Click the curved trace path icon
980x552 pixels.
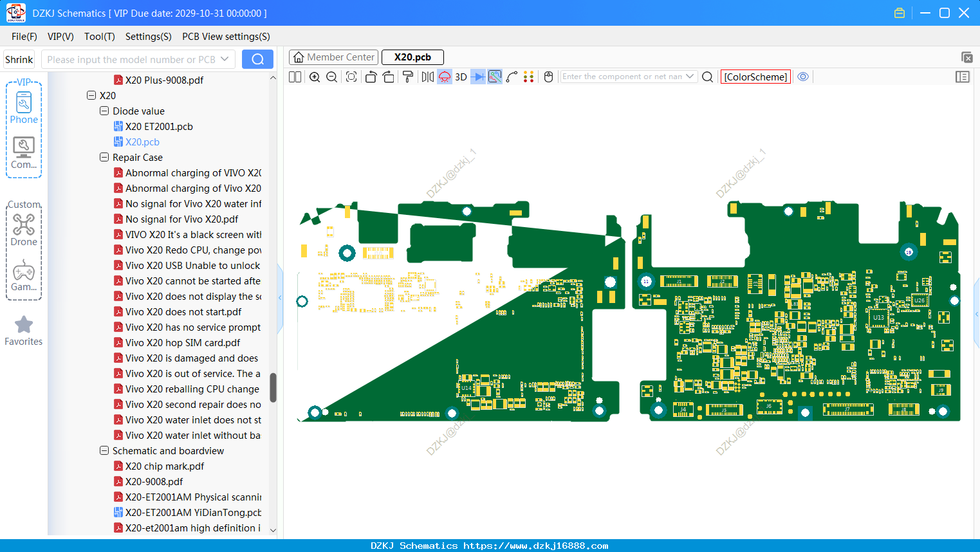click(512, 77)
